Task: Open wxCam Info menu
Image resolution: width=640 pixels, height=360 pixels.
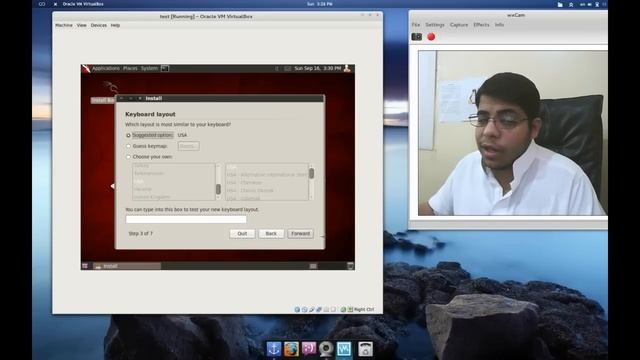Action: tap(499, 25)
